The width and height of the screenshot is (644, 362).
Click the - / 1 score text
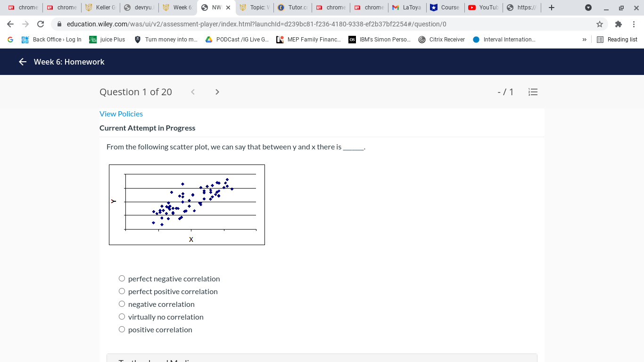[x=505, y=92]
